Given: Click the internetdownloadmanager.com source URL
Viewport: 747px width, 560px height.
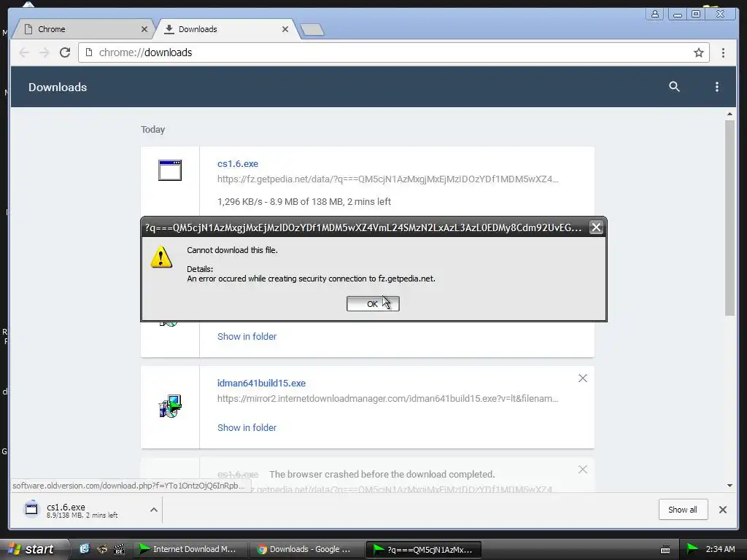Looking at the screenshot, I should click(x=388, y=398).
